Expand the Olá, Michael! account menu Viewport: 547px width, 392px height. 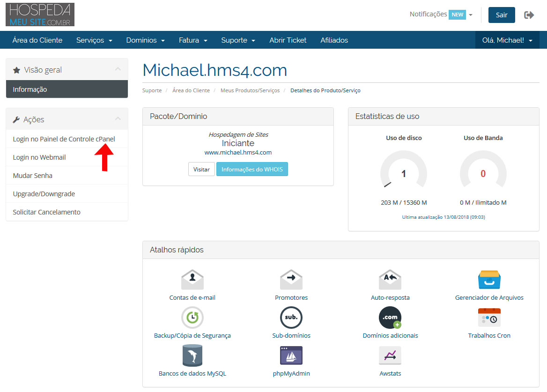pos(507,40)
